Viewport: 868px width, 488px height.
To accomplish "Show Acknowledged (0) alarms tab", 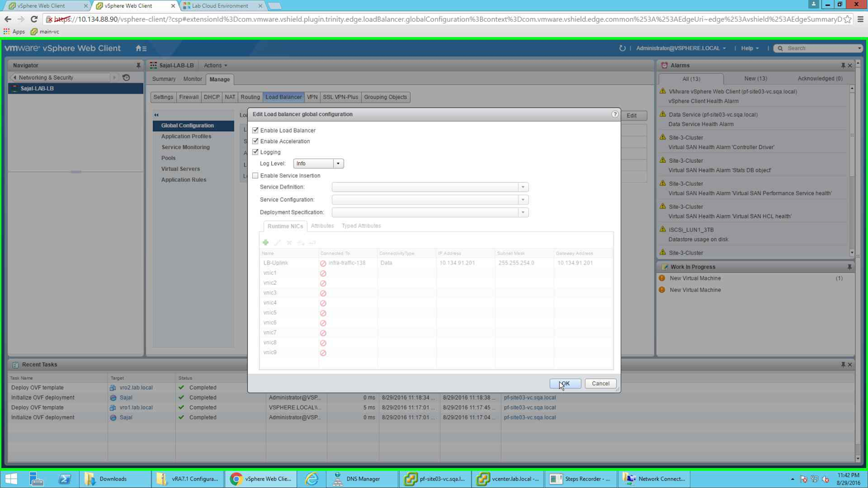I will click(820, 79).
